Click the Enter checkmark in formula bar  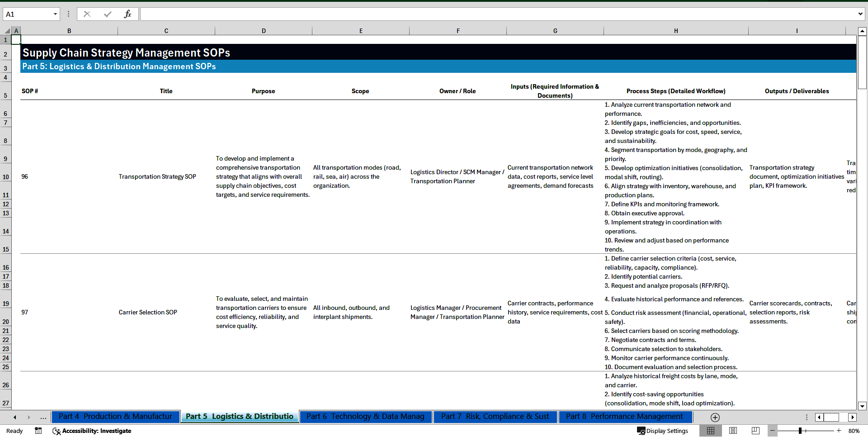(x=107, y=14)
